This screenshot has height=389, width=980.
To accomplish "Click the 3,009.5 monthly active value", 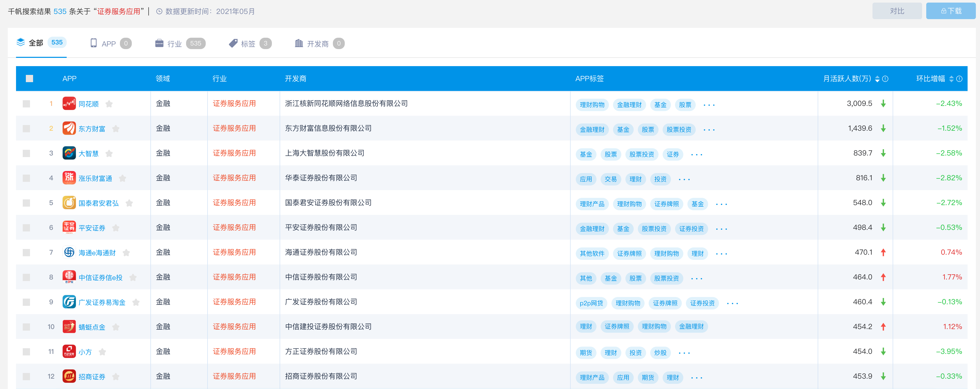I will click(859, 103).
